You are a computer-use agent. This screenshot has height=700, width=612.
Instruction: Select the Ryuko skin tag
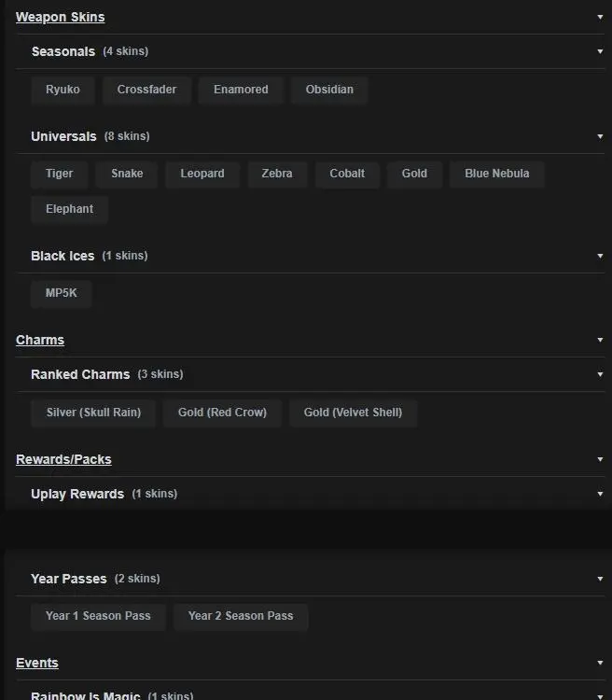click(x=63, y=90)
